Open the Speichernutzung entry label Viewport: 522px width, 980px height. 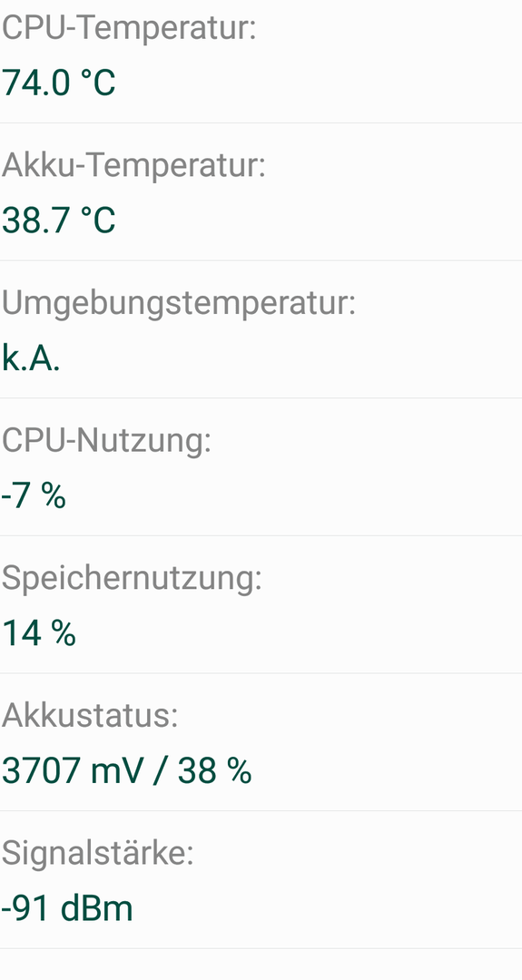point(132,579)
